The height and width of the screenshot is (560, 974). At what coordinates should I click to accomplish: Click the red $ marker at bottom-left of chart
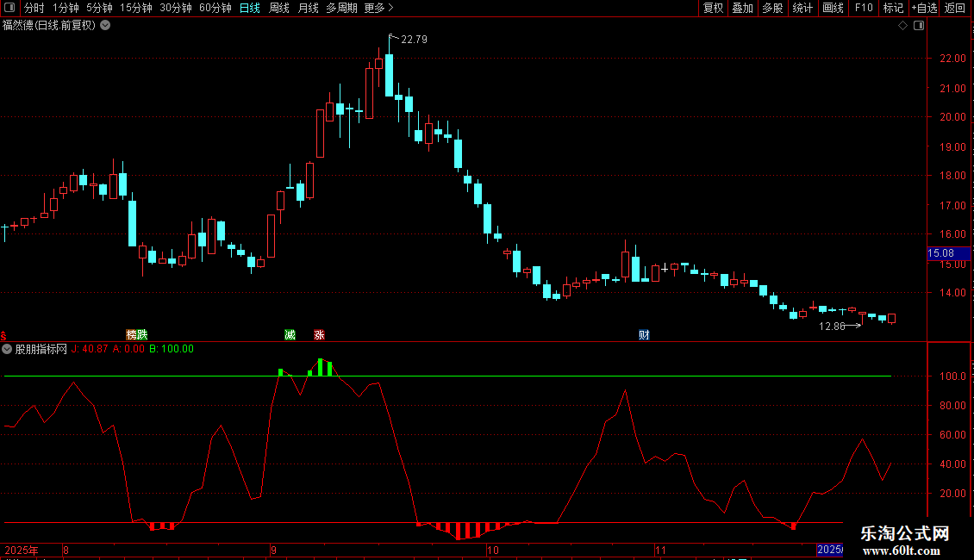[x=3, y=335]
